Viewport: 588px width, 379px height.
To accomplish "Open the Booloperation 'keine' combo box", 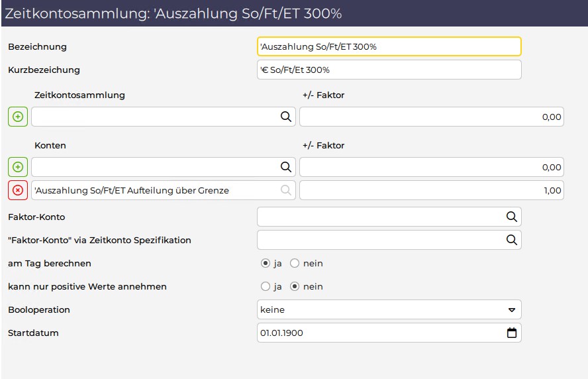I will (389, 309).
